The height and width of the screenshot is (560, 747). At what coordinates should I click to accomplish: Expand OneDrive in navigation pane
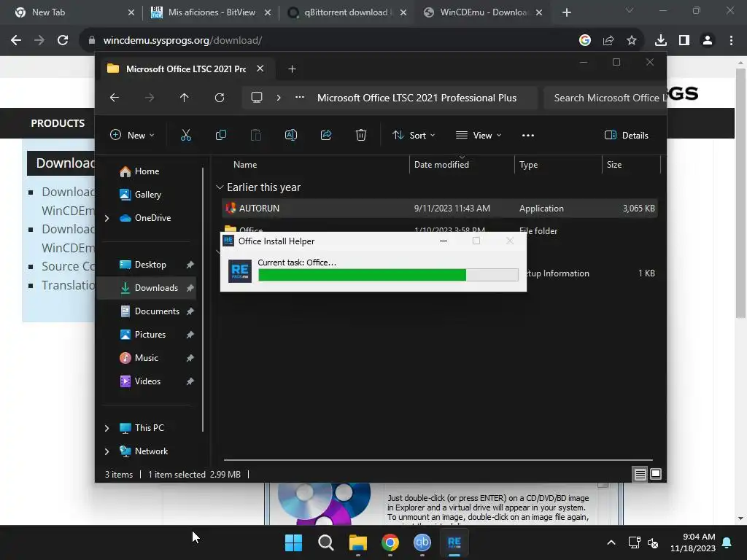(x=107, y=218)
